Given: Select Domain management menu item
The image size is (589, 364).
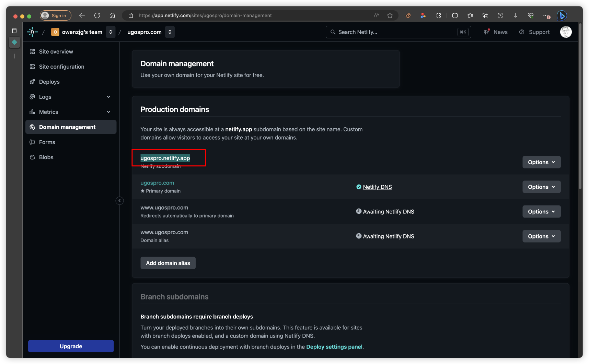Looking at the screenshot, I should click(71, 127).
